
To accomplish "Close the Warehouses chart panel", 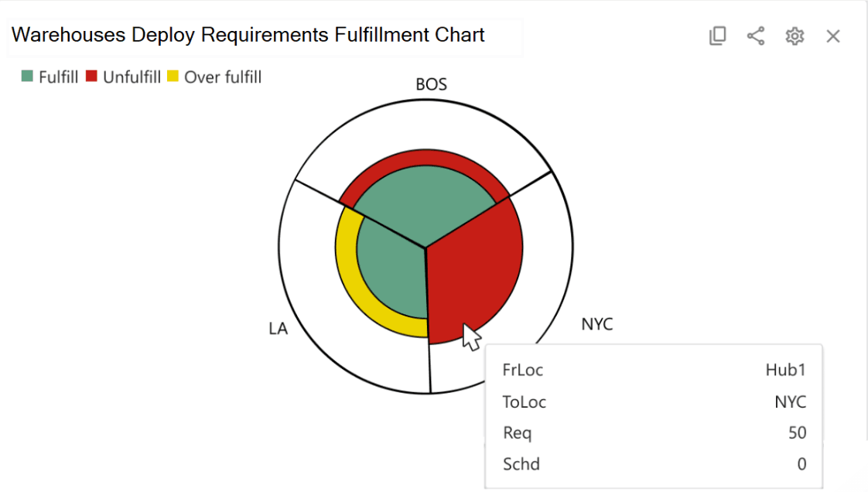I will [x=833, y=36].
